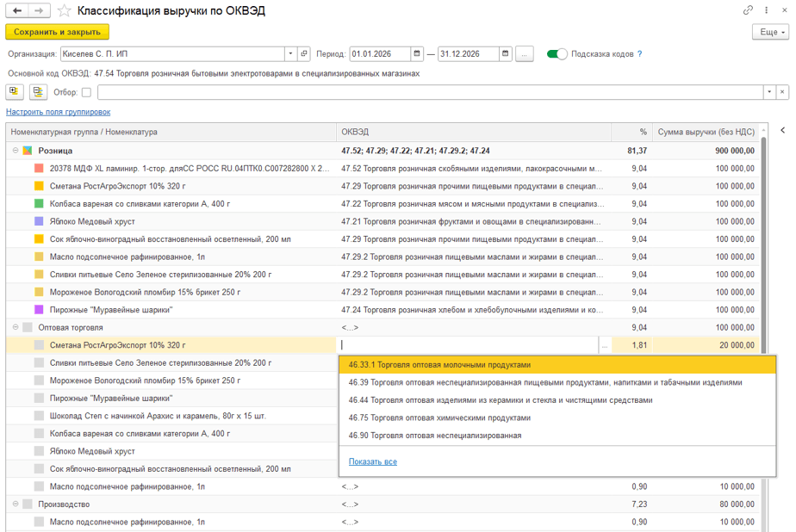The image size is (796, 532).
Task: Collapse the 'Производство' group
Action: pos(16,504)
